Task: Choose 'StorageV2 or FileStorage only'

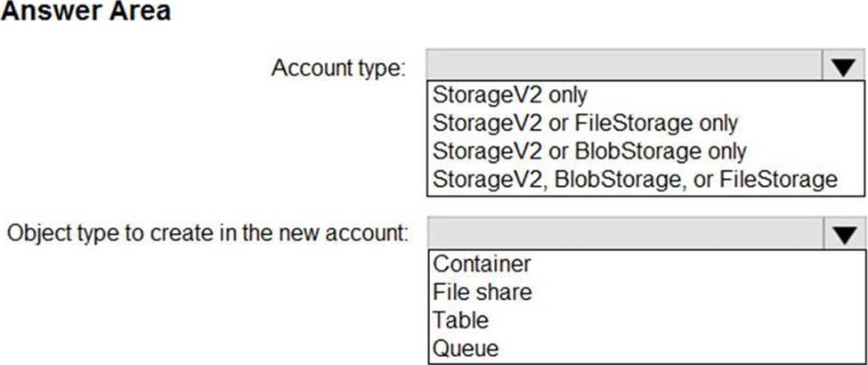Action: (585, 122)
